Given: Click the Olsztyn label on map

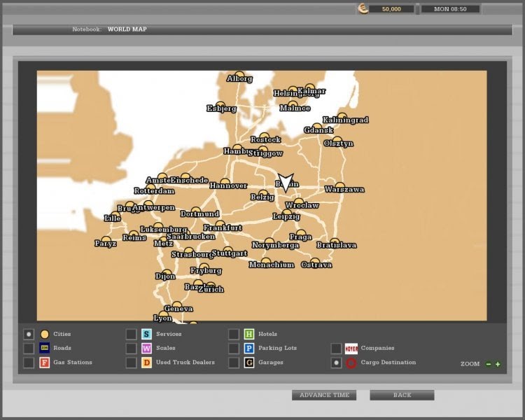Looking at the screenshot, I should pos(339,143).
